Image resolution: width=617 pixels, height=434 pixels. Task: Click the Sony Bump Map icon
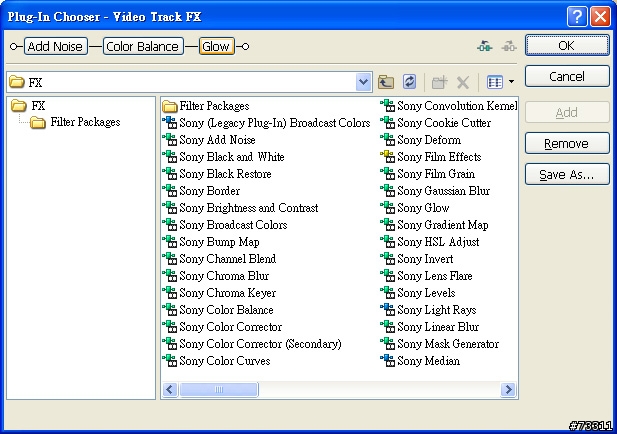[170, 242]
